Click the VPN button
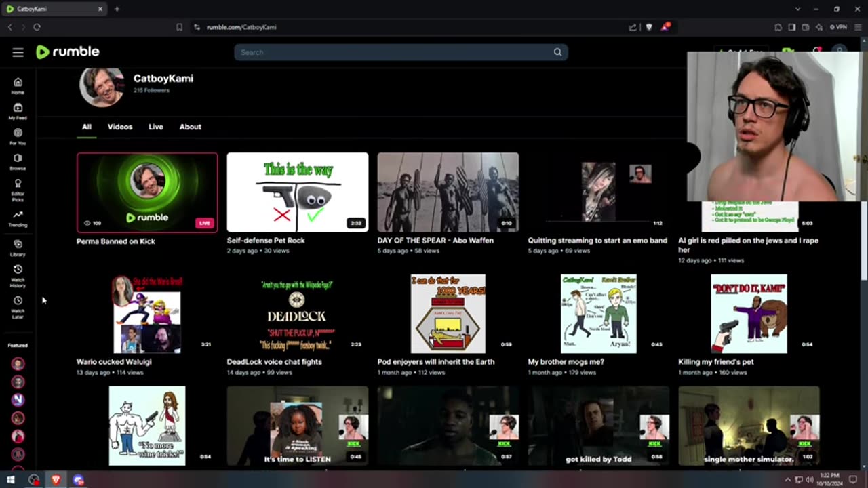 click(839, 27)
